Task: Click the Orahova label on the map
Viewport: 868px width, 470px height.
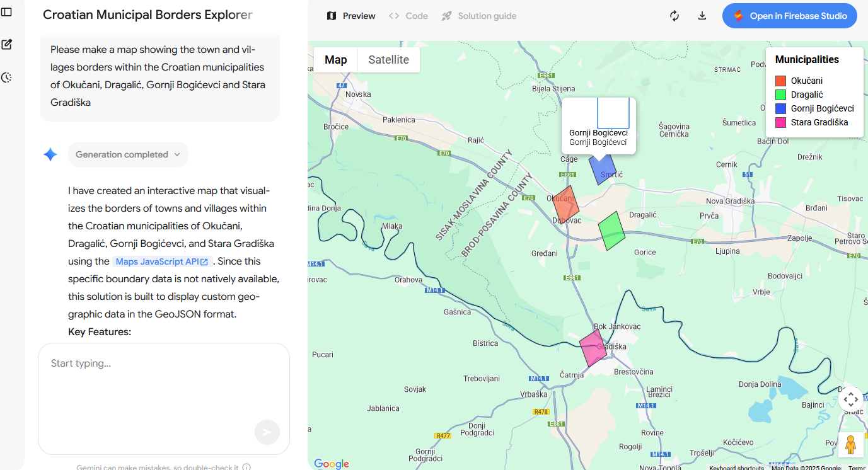Action: click(x=408, y=280)
